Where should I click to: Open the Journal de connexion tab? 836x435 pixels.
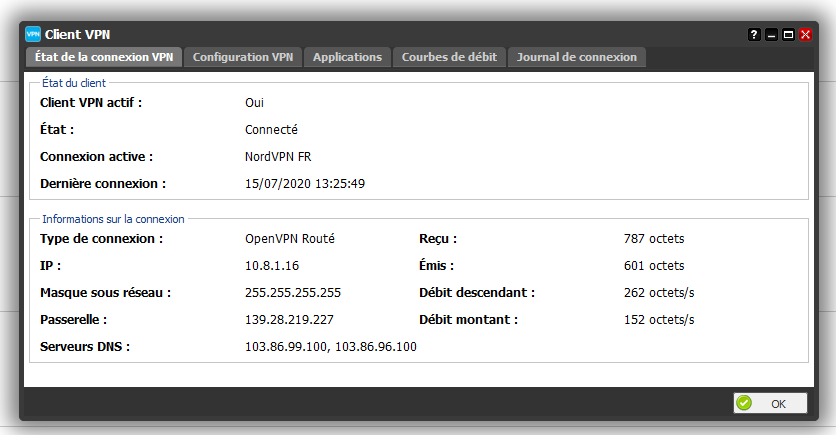pyautogui.click(x=577, y=57)
